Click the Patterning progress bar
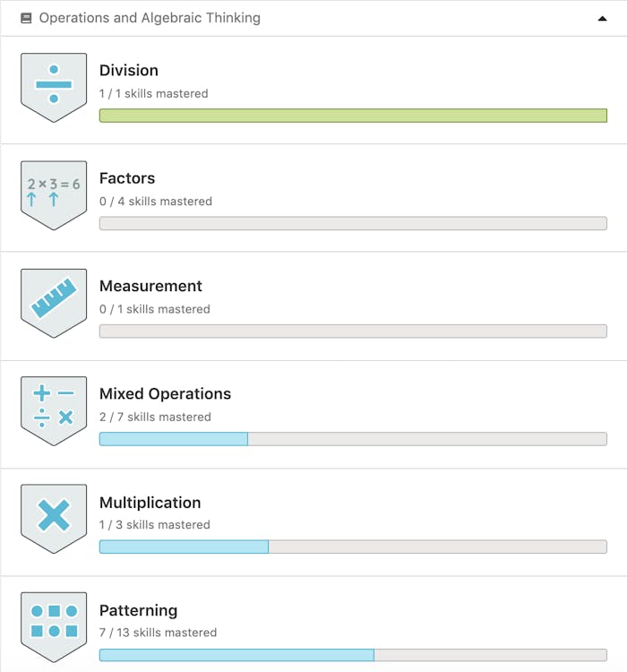The width and height of the screenshot is (627, 672). [353, 655]
